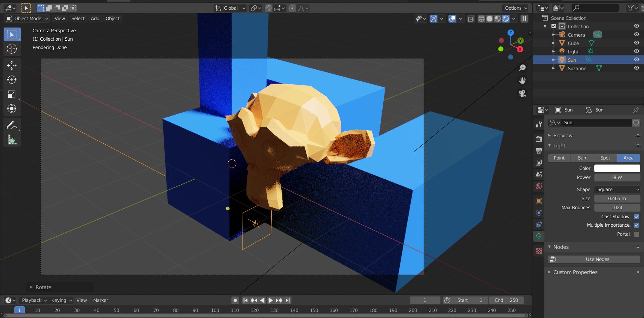Open the Scene properties tab
644x318 pixels.
[539, 174]
